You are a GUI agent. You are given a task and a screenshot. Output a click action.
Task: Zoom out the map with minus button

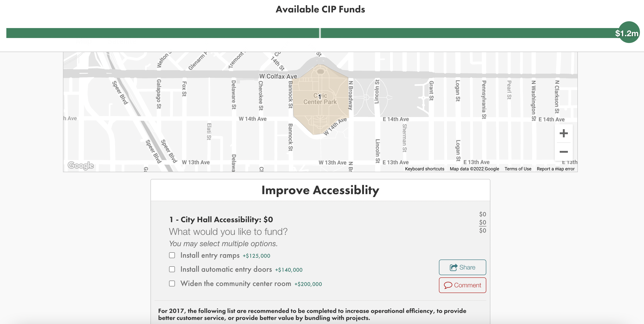(564, 152)
